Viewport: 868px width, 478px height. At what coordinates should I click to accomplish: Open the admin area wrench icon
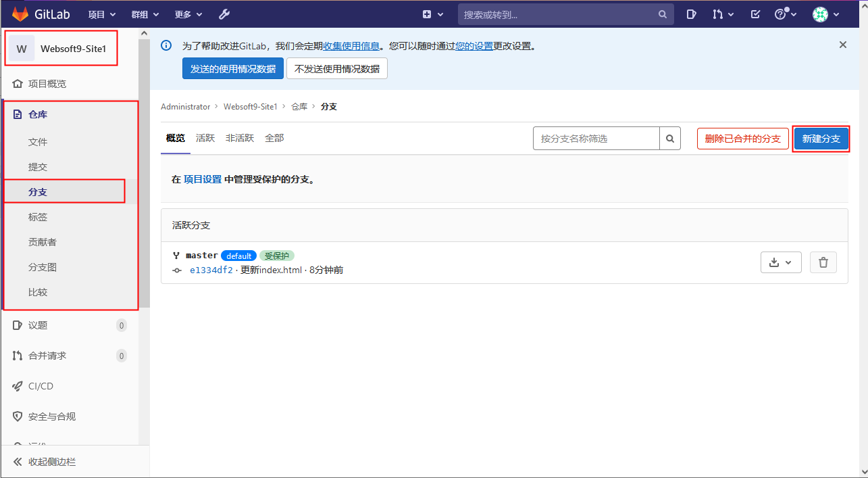click(x=224, y=14)
